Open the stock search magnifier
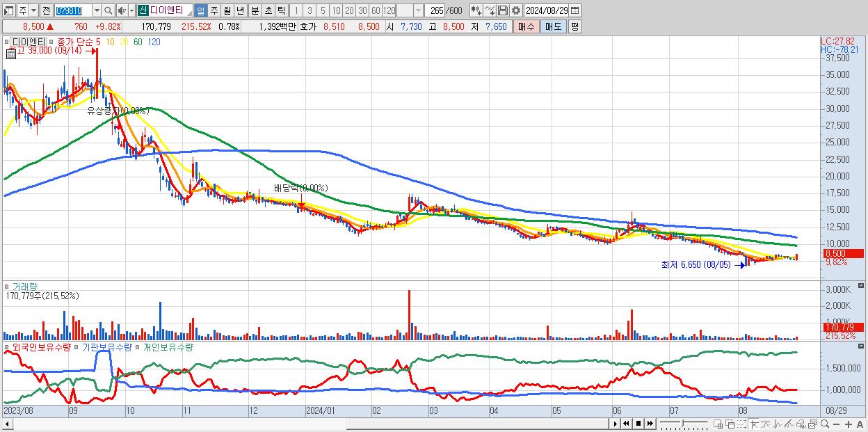This screenshot has width=868, height=432. pyautogui.click(x=108, y=10)
